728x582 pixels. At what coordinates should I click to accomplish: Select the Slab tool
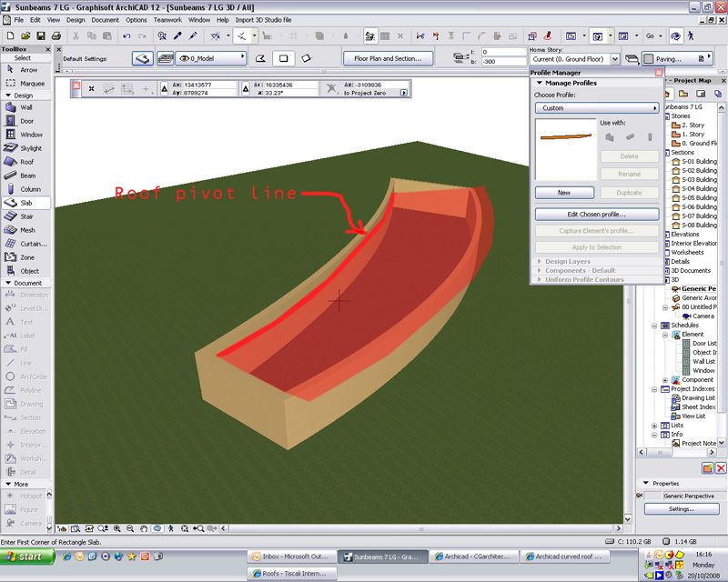25,203
